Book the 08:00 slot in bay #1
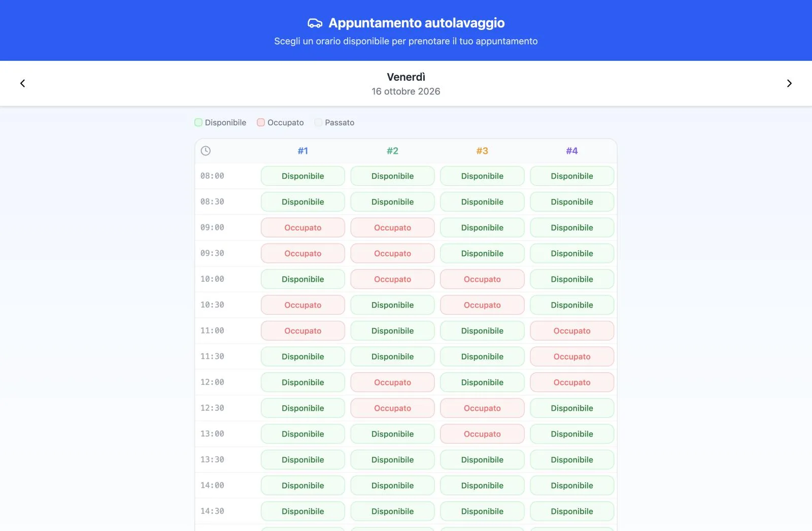Image resolution: width=812 pixels, height=531 pixels. coord(303,176)
